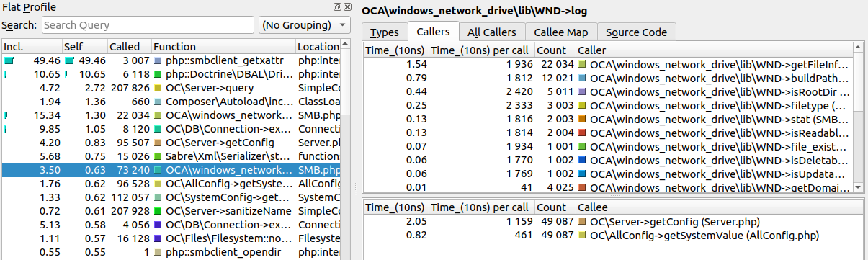
Task: Select the OC\AllConfig->getSystemValue (AllConfig.php) callee
Action: click(613, 236)
